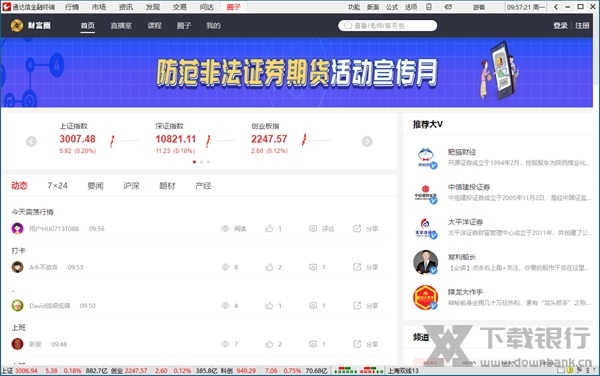Click the like icon on 上班 post

[x=269, y=344]
